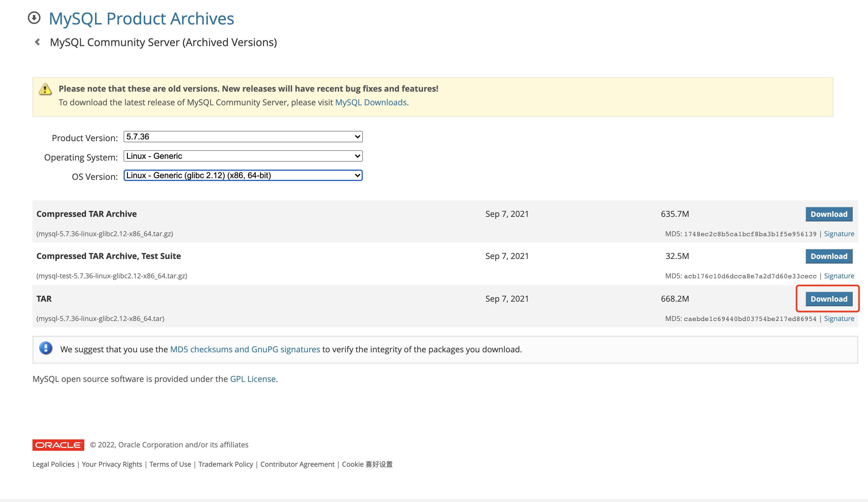The image size is (868, 502).
Task: Open Signature link for TAR package
Action: coord(839,318)
